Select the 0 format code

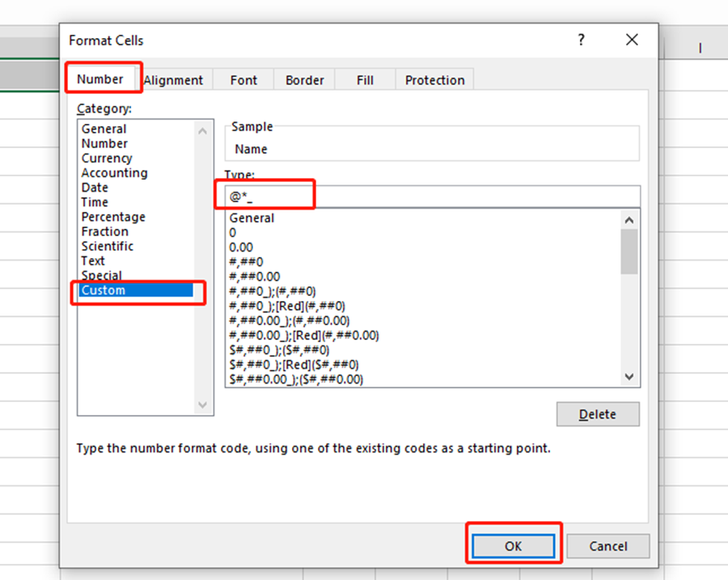(233, 233)
